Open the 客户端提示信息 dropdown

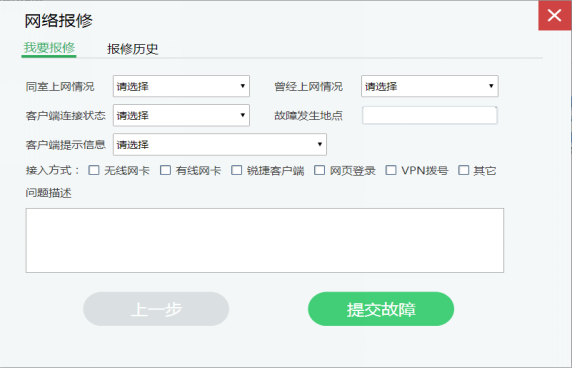pyautogui.click(x=220, y=145)
